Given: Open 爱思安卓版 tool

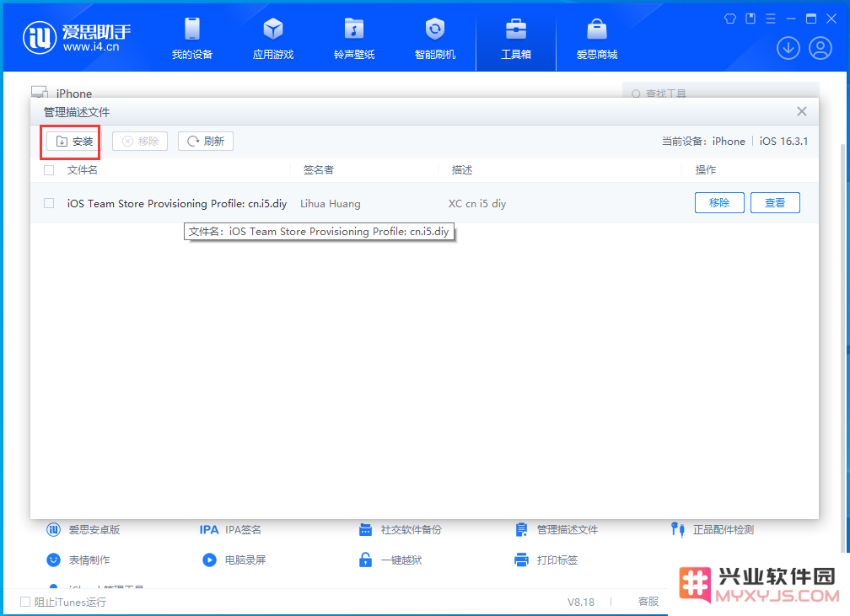Looking at the screenshot, I should click(83, 530).
